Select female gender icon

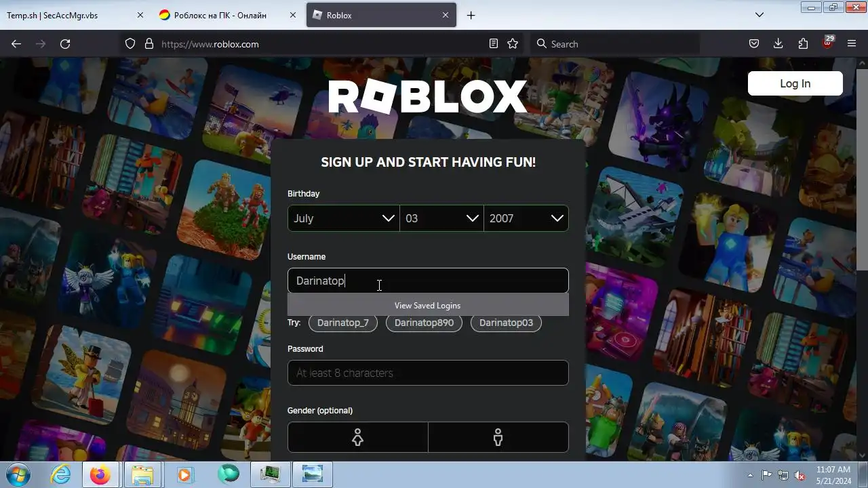point(357,437)
